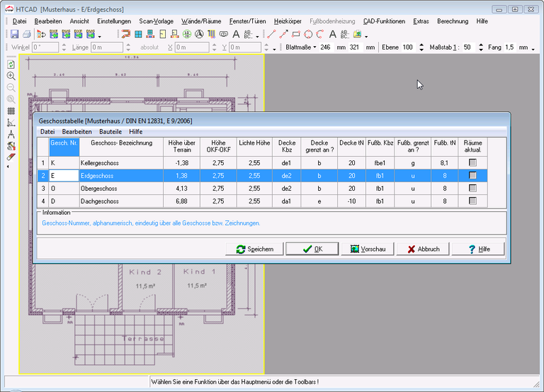Click the green circular room stamp icon
Screen dimensions: 544x392
click(186, 34)
